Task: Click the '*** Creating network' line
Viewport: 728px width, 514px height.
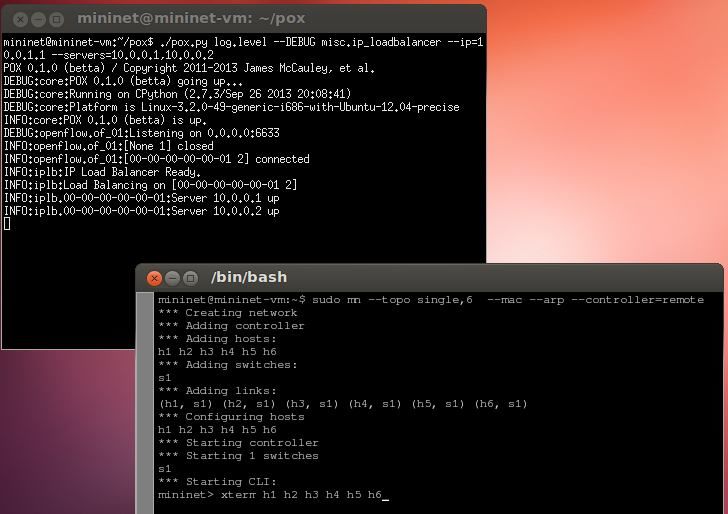Action: coord(228,312)
